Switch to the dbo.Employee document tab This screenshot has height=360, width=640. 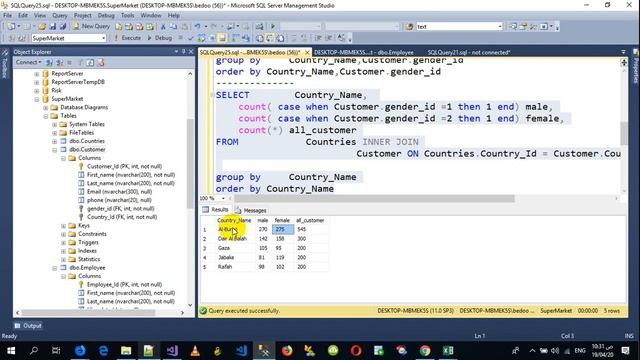[x=363, y=52]
